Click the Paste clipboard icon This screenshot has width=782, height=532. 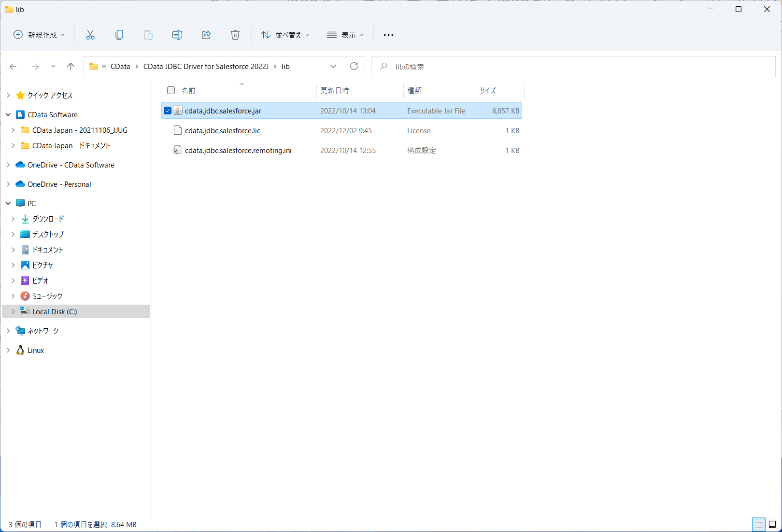148,35
